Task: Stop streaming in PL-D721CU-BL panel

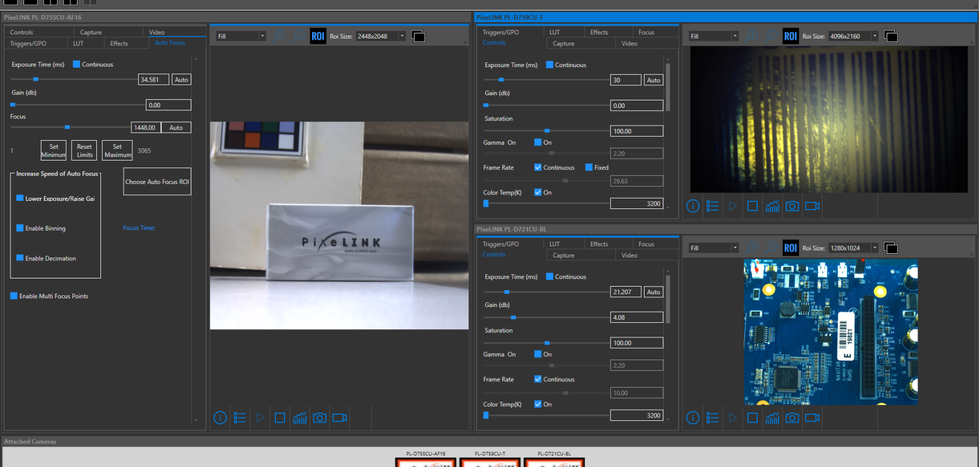Action: pyautogui.click(x=752, y=418)
